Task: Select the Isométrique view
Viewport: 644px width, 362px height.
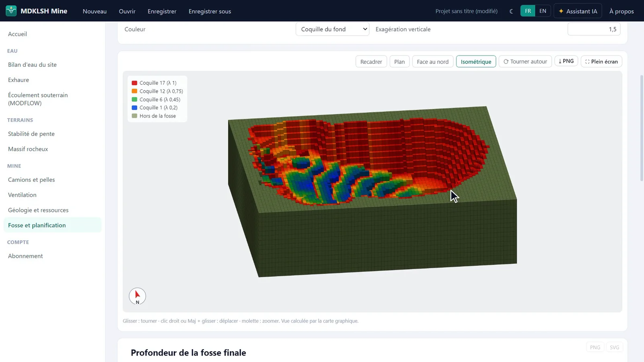Action: [x=476, y=62]
